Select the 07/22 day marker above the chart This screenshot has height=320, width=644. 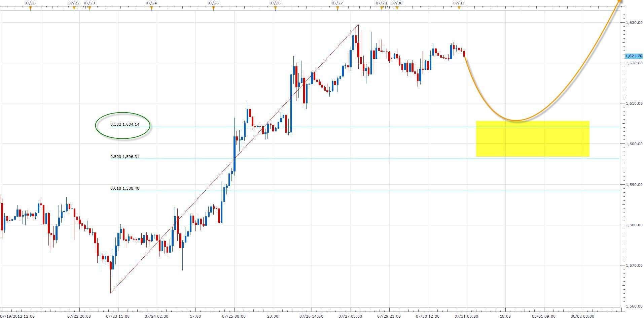(74, 3)
